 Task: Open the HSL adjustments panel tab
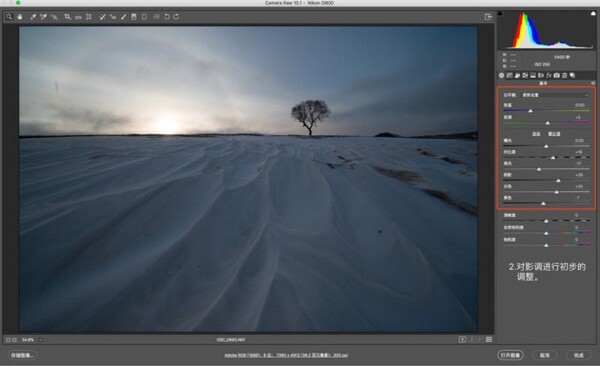tap(525, 75)
